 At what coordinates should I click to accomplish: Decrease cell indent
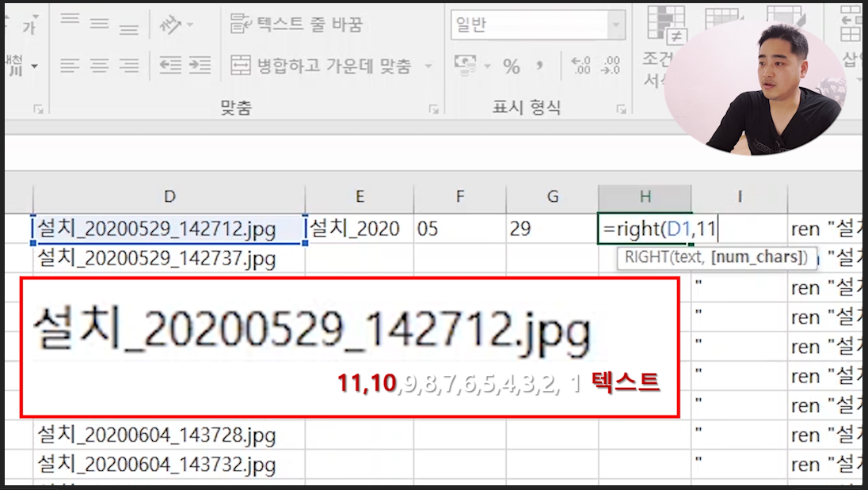pos(170,65)
